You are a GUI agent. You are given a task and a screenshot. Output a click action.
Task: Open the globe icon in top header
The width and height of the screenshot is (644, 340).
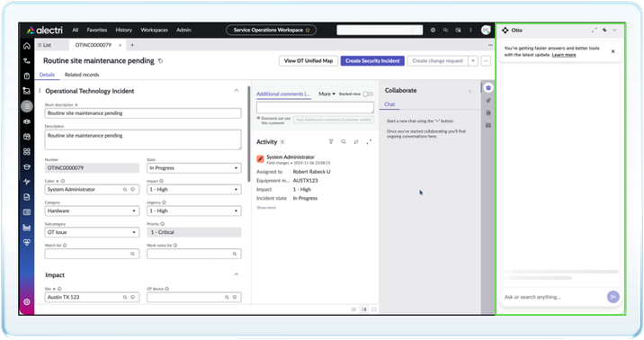(433, 30)
